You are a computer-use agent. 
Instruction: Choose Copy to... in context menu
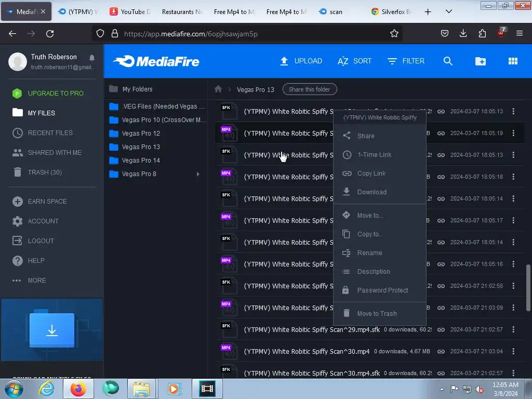[380, 234]
